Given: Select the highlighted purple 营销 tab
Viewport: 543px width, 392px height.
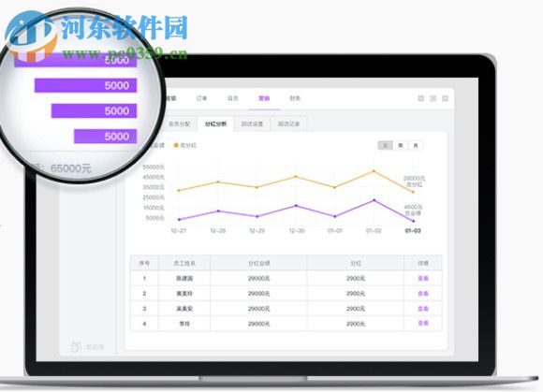Looking at the screenshot, I should (x=264, y=98).
